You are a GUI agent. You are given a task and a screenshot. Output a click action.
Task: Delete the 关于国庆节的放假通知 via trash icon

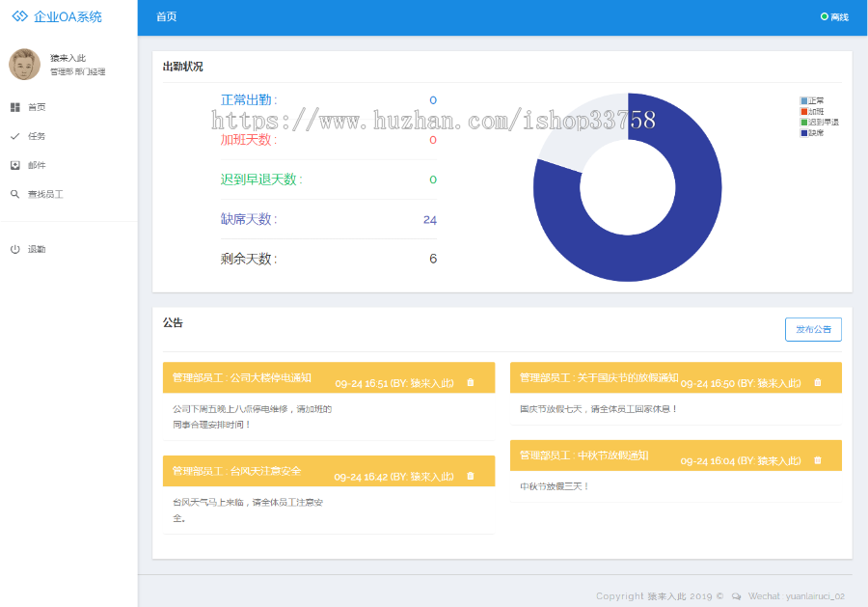(817, 380)
